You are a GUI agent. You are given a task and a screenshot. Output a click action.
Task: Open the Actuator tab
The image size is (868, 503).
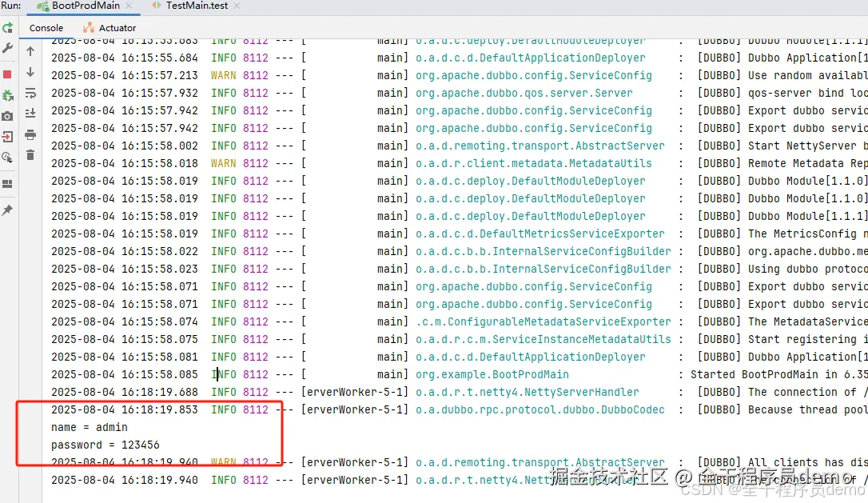click(109, 28)
